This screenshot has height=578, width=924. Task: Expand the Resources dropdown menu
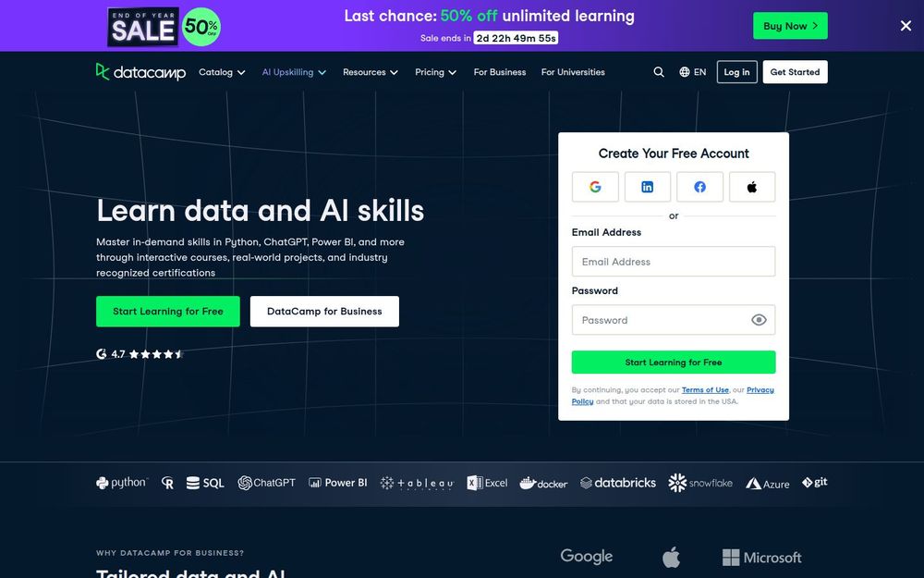(x=371, y=72)
